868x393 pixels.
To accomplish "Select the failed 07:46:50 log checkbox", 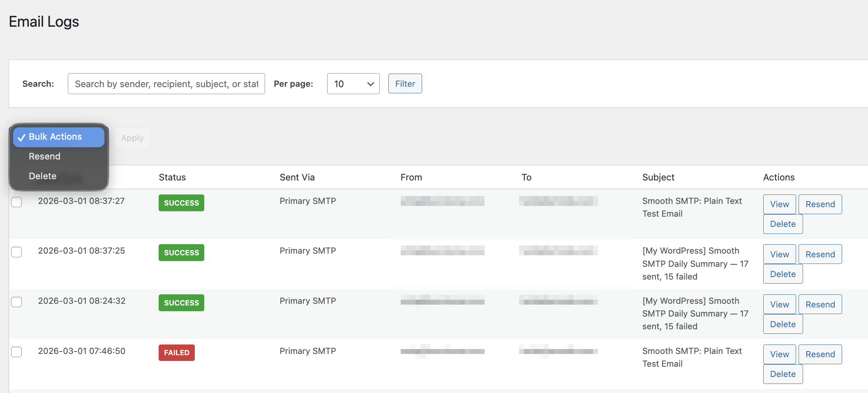I will pyautogui.click(x=16, y=352).
